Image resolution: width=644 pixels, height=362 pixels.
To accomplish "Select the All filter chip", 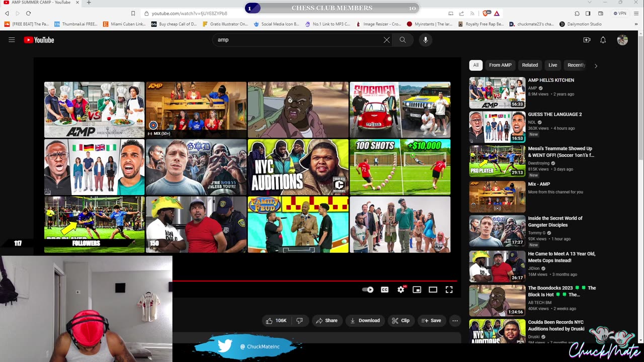I will [476, 65].
